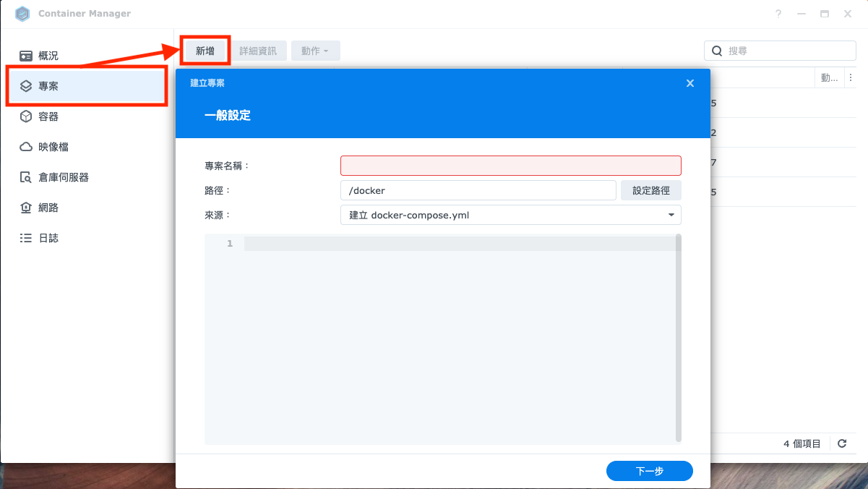Switch to the 專案 (Project) tab

point(48,85)
